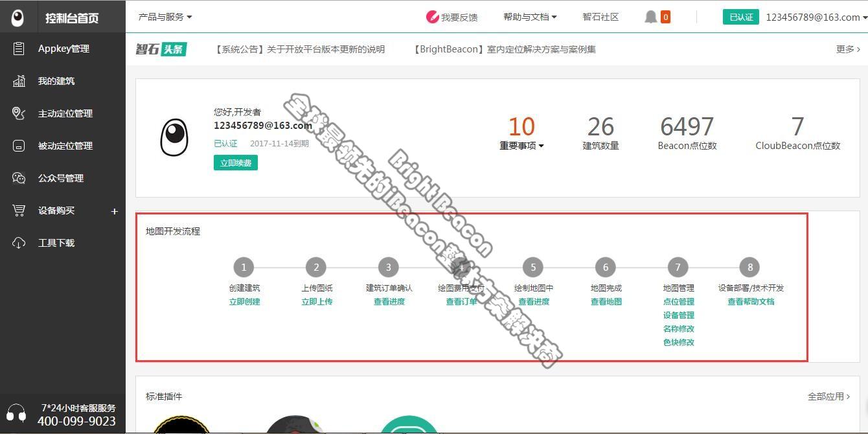Screen dimensions: 868x434
Task: Select 设备购买 in sidebar
Action: click(56, 211)
